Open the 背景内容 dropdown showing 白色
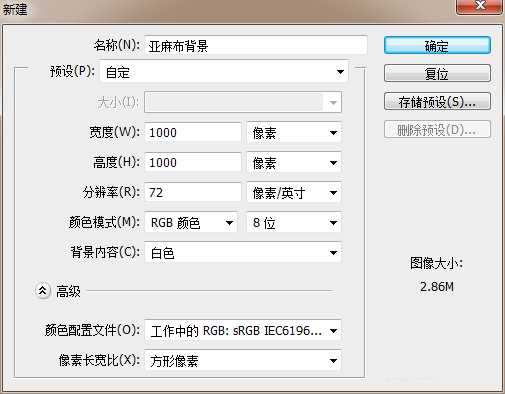The width and height of the screenshot is (505, 394). 243,252
